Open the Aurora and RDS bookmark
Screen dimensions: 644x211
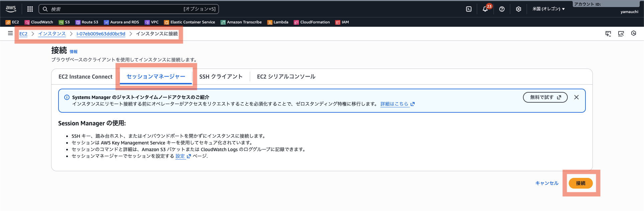pyautogui.click(x=121, y=22)
